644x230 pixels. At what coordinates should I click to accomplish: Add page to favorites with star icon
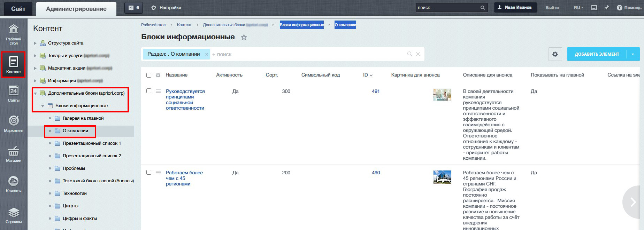pos(244,37)
